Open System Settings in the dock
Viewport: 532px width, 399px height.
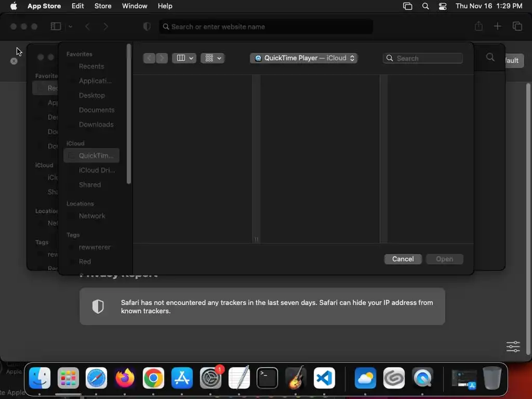coord(210,378)
